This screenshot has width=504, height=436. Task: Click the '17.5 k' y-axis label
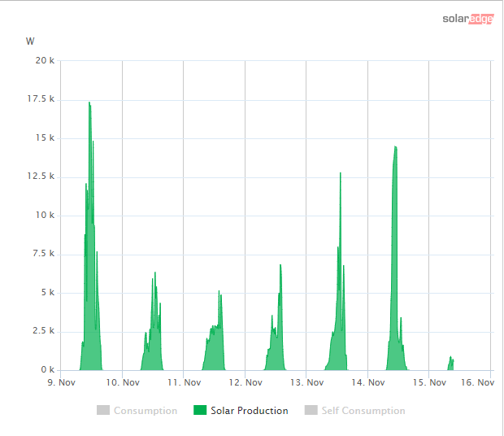[41, 98]
